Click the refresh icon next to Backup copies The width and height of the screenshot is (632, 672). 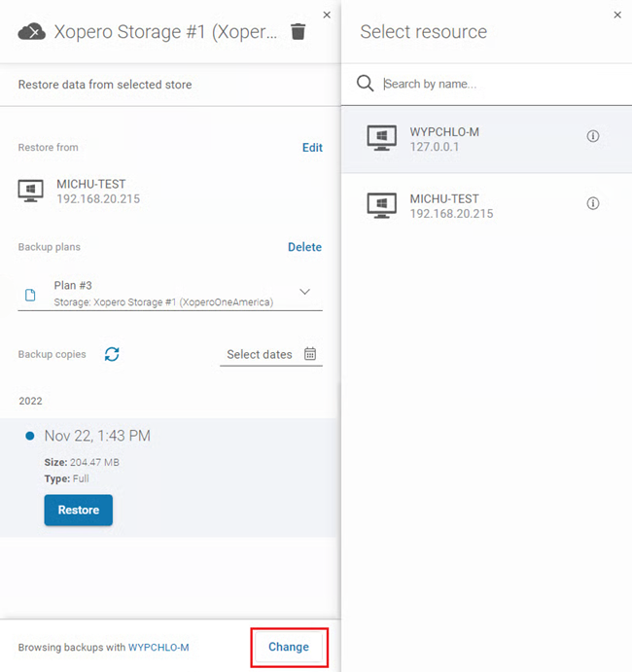pyautogui.click(x=112, y=354)
